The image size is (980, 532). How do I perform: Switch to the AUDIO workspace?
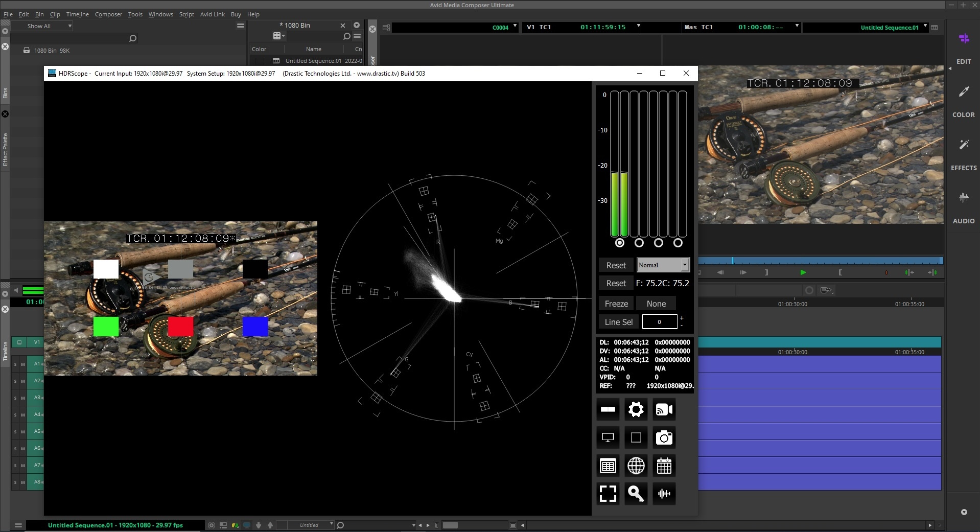964,208
